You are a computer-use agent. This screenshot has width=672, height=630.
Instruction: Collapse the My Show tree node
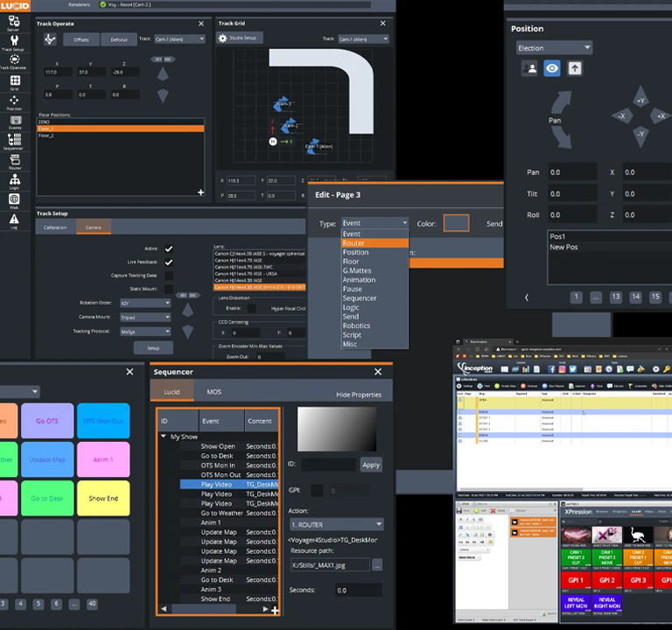[164, 437]
